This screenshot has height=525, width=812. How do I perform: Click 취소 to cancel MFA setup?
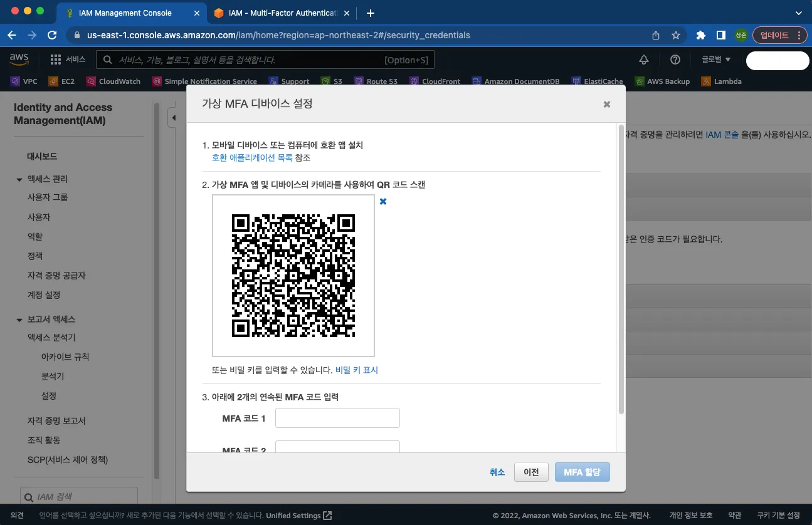pos(497,472)
